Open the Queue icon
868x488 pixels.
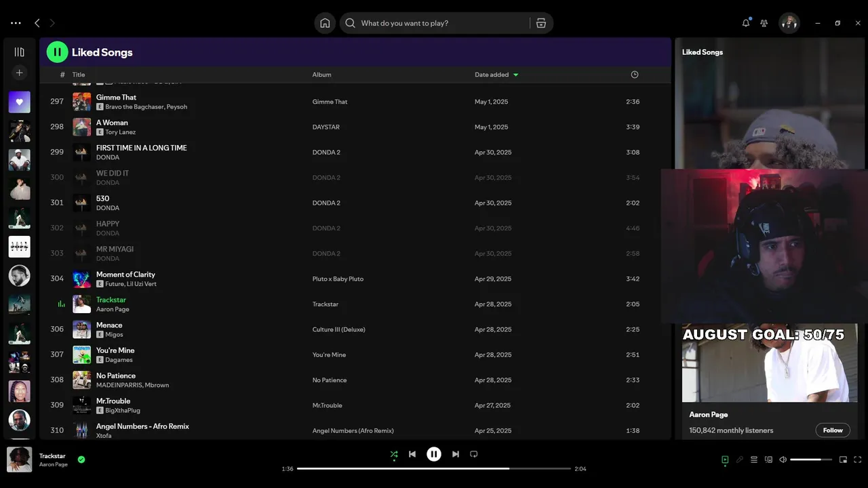[x=754, y=460]
